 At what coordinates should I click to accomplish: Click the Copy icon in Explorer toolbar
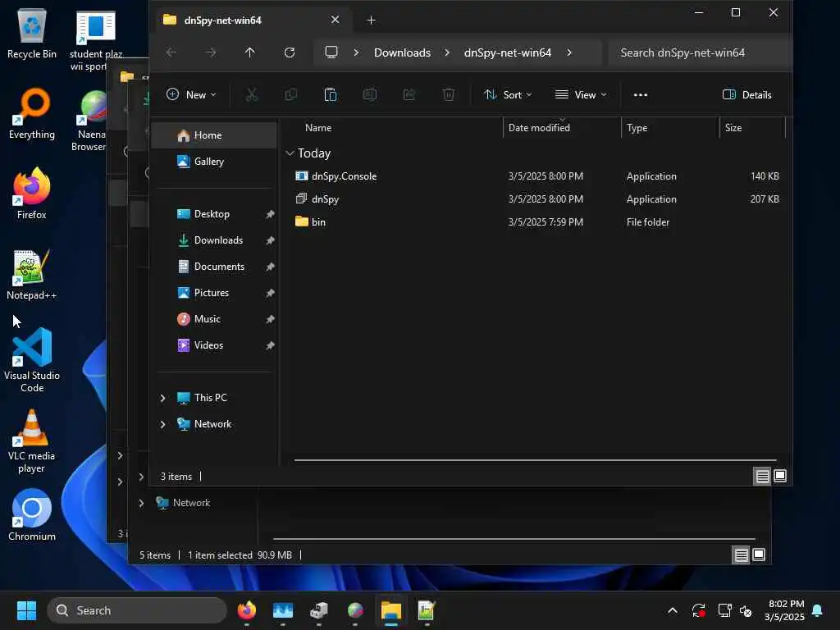[291, 95]
